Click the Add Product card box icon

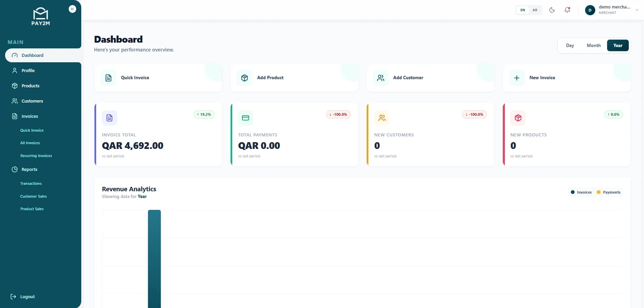244,78
